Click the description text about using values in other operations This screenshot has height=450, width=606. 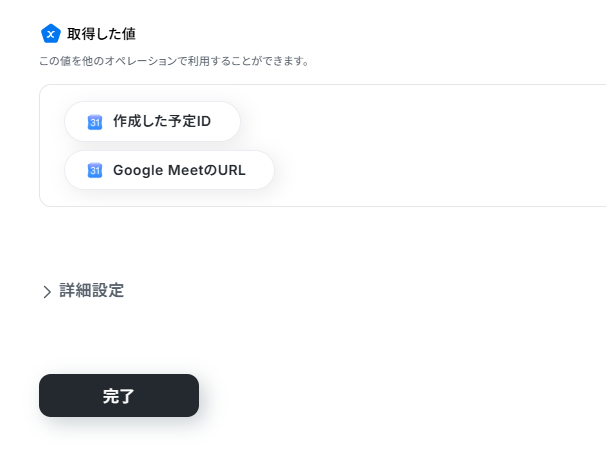pyautogui.click(x=174, y=61)
